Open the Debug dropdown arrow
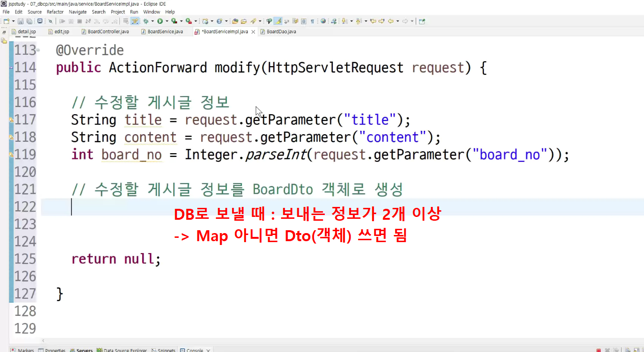Screen dimensions: 644x352 tap(152, 21)
